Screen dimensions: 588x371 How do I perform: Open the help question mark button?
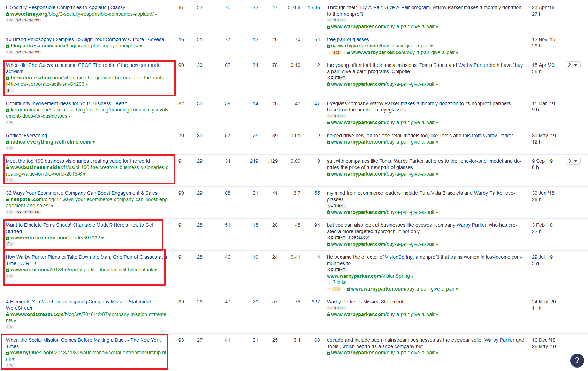point(577,361)
